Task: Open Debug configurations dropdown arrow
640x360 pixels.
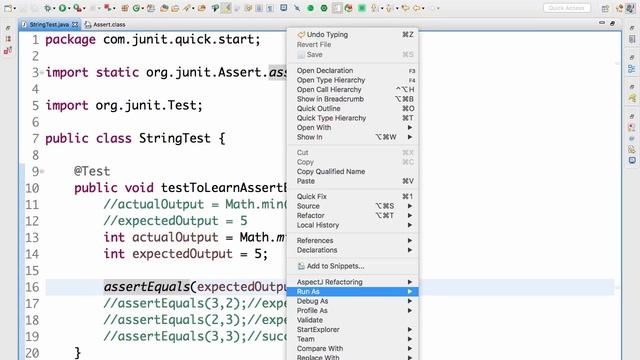Action: (x=54, y=8)
